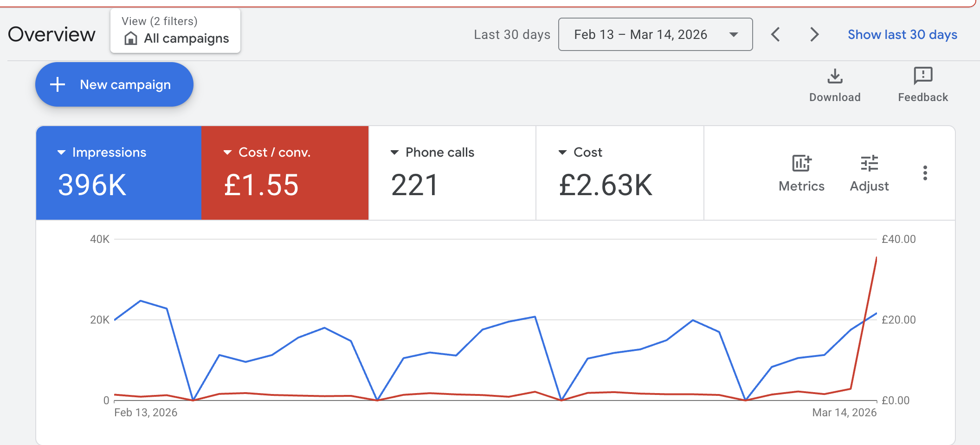Open the Metrics panel icon
The width and height of the screenshot is (980, 445).
click(801, 163)
